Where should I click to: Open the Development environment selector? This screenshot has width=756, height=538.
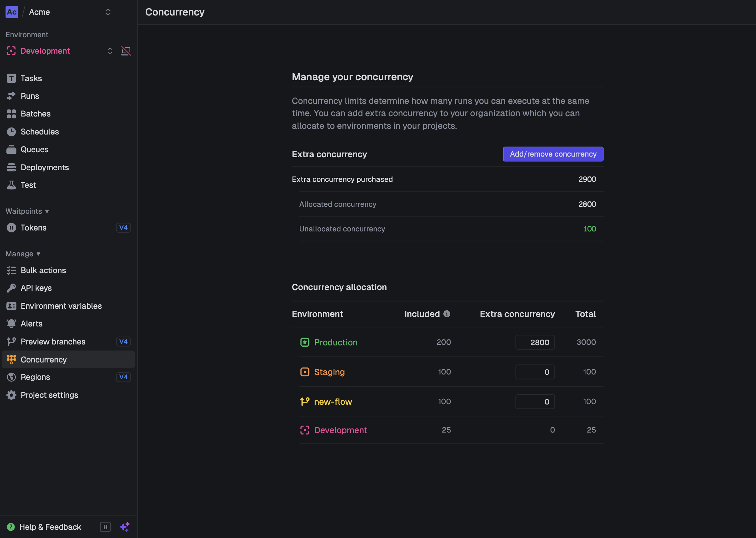(110, 51)
